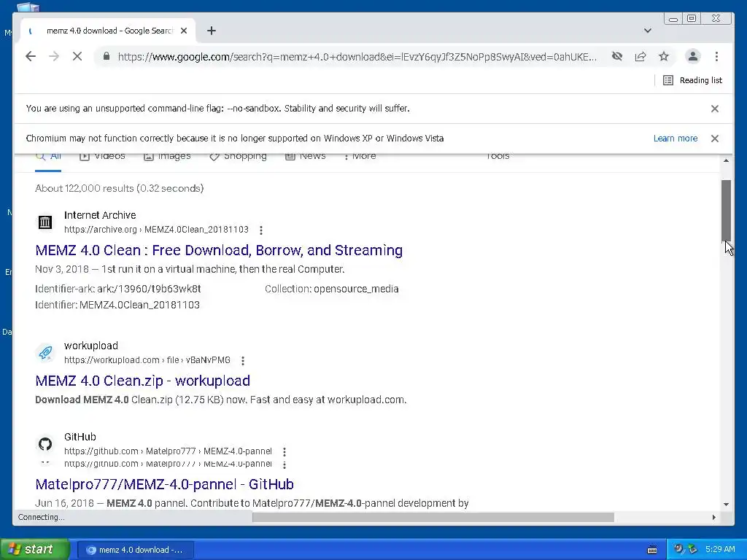747x560 pixels.
Task: Click the horizontal scrollbar thumb
Action: (x=433, y=517)
